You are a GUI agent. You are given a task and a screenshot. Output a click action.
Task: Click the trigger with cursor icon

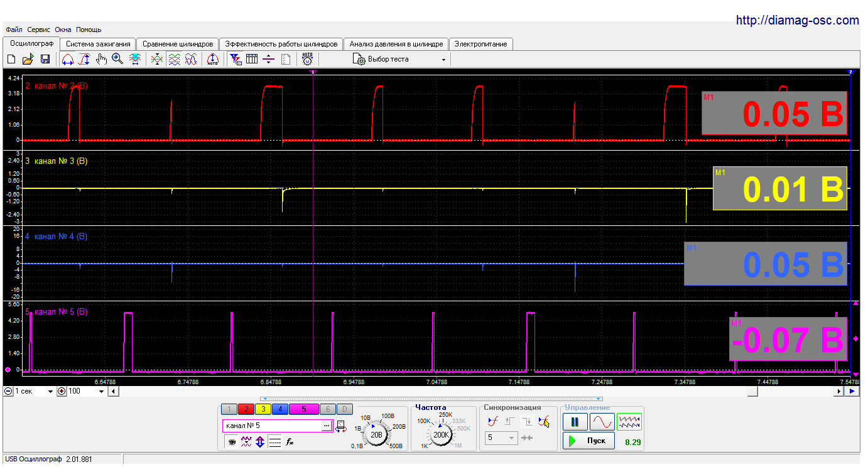click(543, 422)
